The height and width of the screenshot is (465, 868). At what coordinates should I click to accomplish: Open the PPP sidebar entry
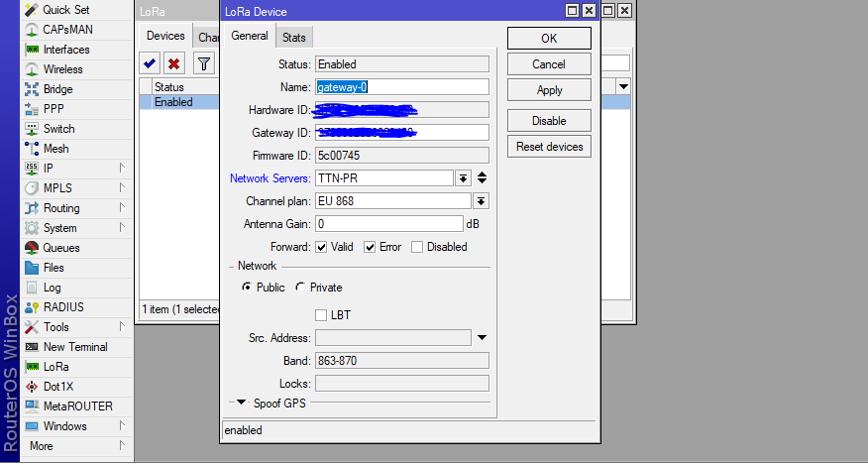(x=76, y=109)
